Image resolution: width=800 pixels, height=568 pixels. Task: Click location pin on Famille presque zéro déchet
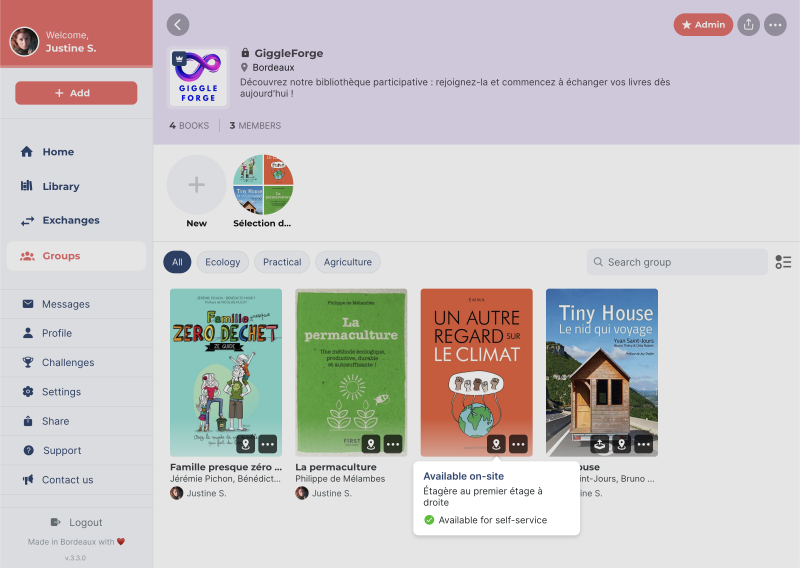coord(245,444)
